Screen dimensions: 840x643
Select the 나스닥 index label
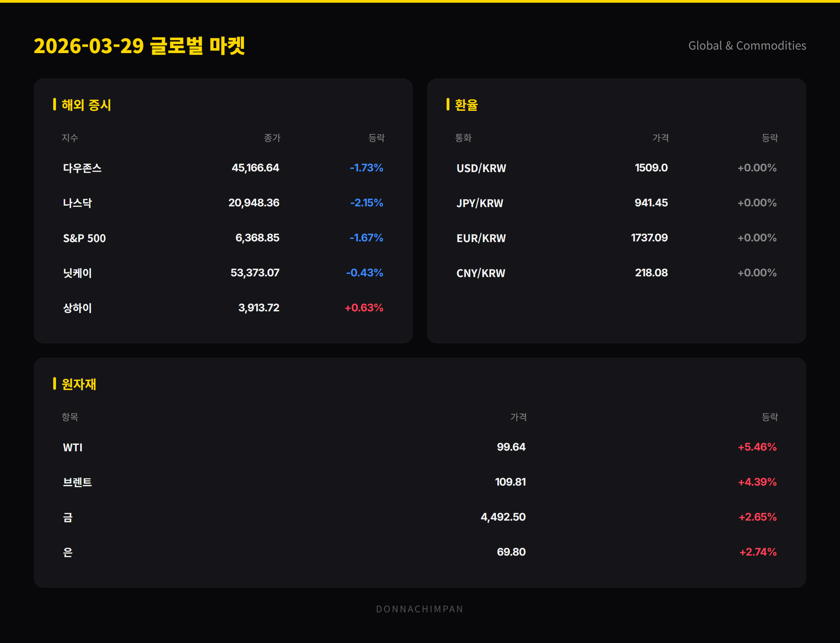click(77, 203)
